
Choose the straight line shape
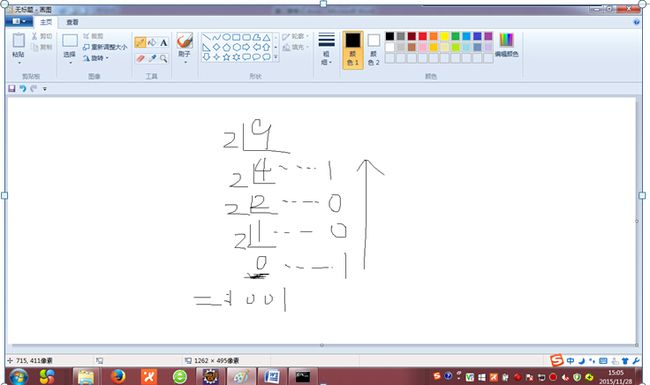click(206, 38)
